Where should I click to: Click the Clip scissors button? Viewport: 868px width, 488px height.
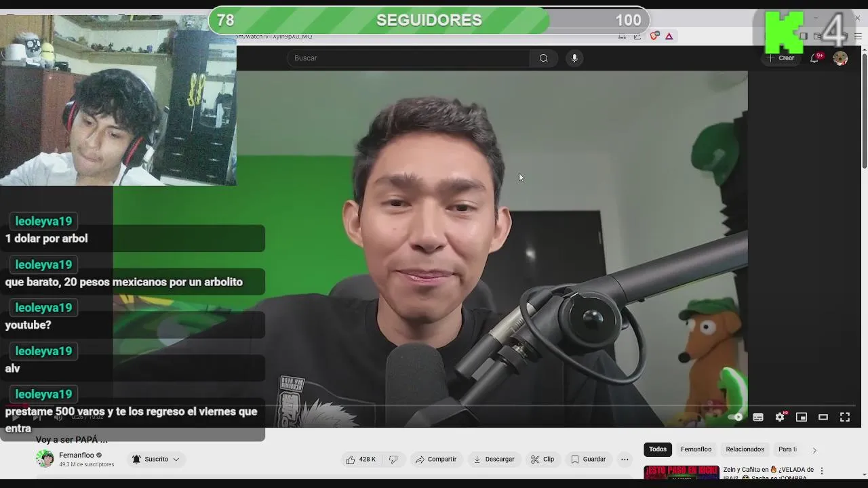pos(542,460)
